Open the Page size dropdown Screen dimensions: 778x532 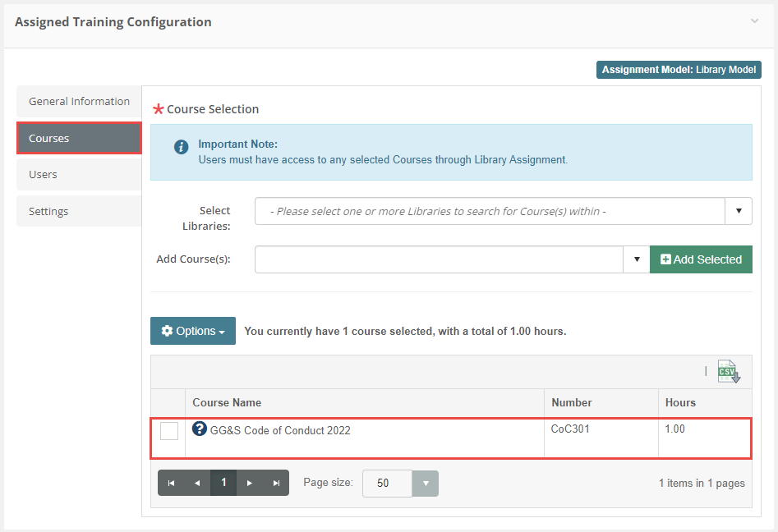(x=425, y=484)
